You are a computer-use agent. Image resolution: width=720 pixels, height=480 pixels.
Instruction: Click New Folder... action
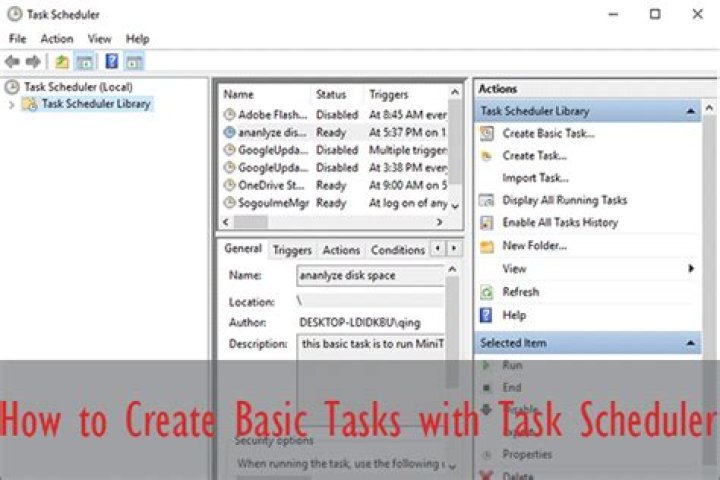coord(534,246)
